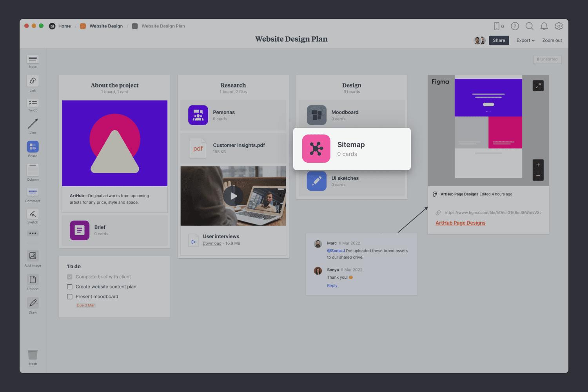
Task: Go to Home breadcrumb
Action: coord(64,26)
